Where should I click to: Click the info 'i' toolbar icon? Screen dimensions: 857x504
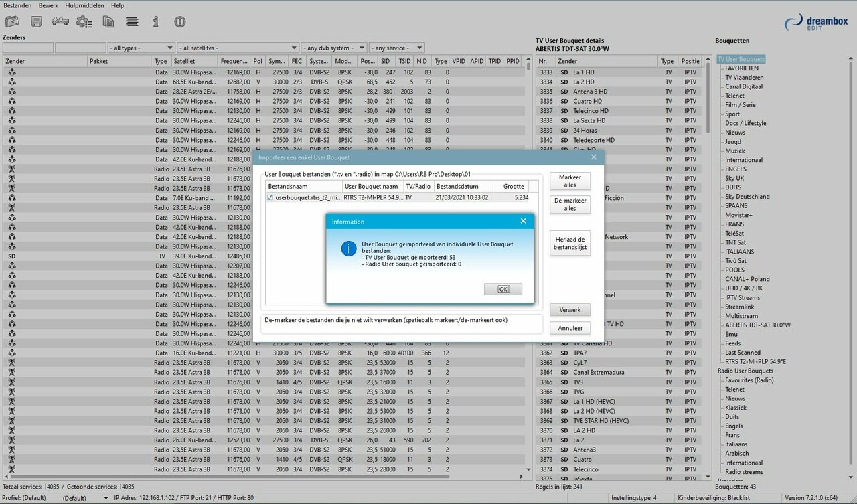click(x=155, y=22)
